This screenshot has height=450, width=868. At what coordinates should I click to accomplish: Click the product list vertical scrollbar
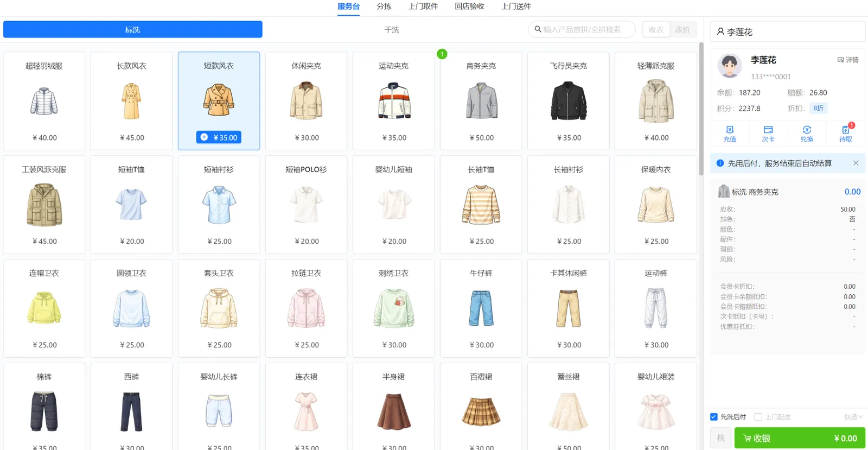point(701,109)
